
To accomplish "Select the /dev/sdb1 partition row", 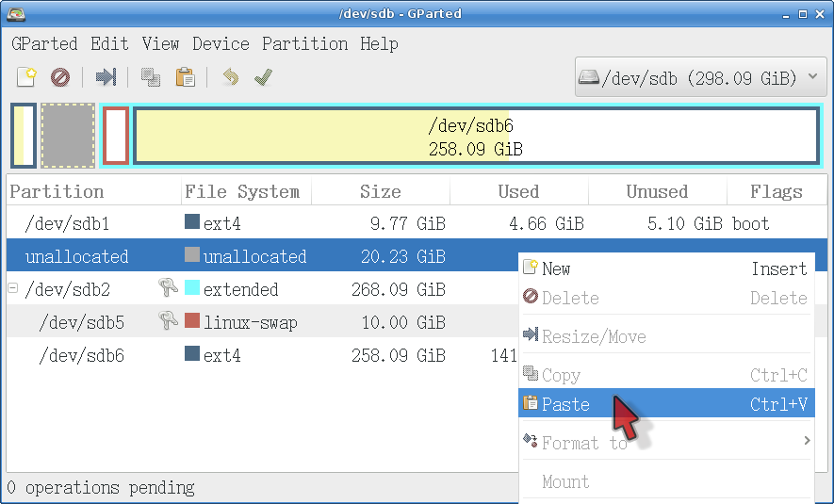I will point(68,224).
